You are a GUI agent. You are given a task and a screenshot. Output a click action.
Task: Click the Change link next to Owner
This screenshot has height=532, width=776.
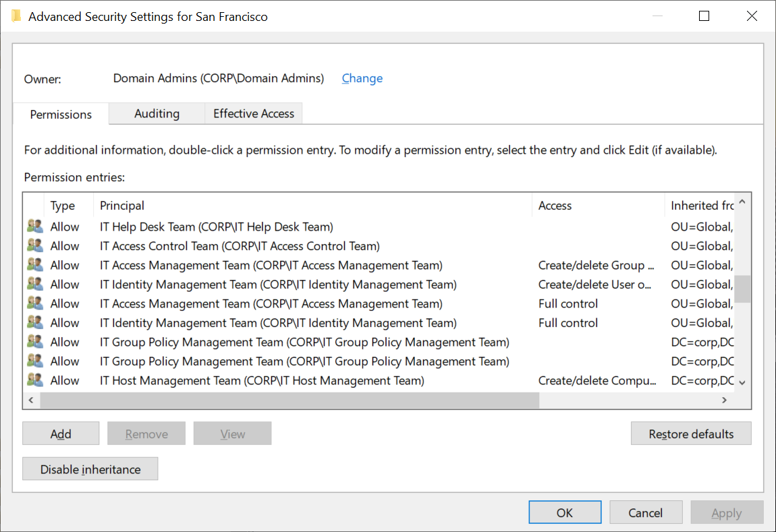pos(362,78)
